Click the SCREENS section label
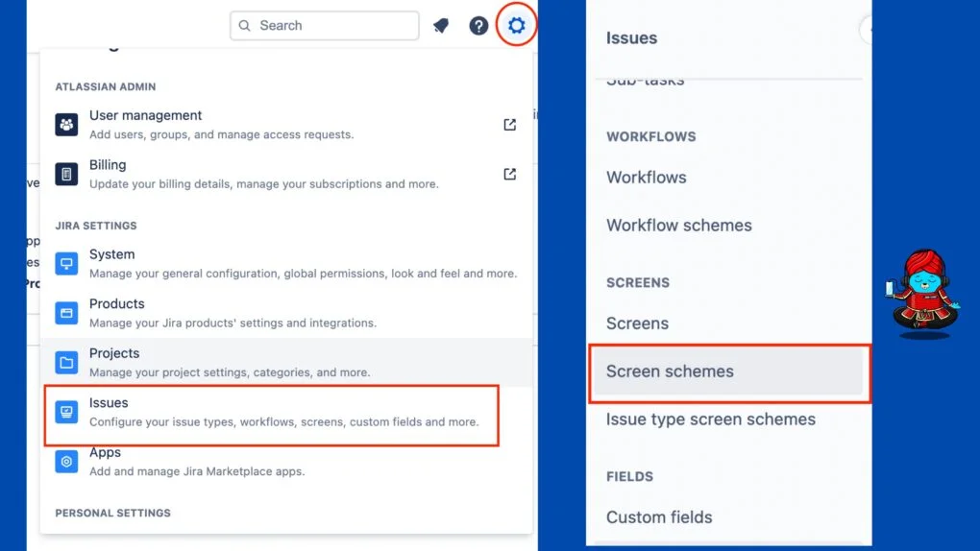Viewport: 980px width, 551px height. click(x=638, y=283)
